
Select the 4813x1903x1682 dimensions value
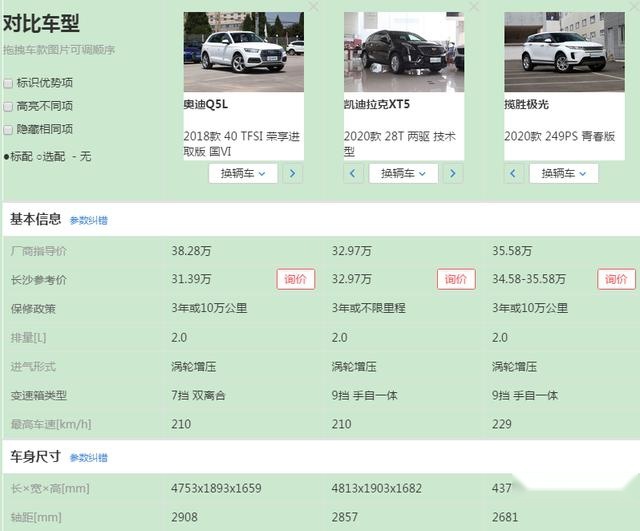(x=377, y=488)
